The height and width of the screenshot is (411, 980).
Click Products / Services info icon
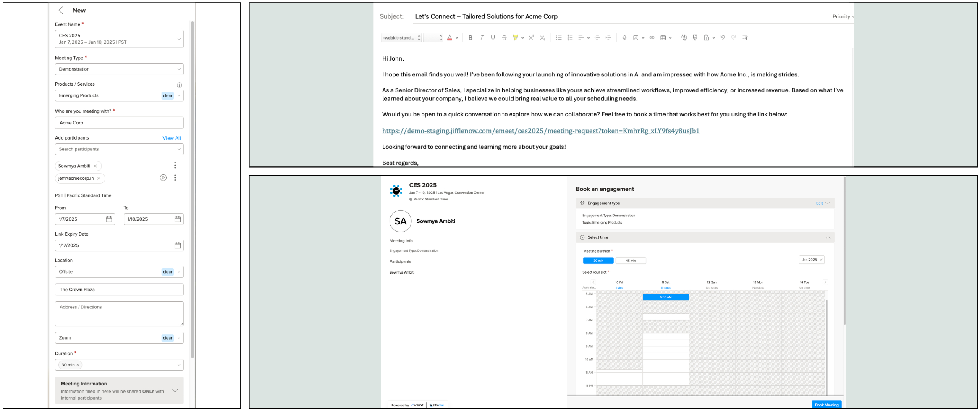179,85
